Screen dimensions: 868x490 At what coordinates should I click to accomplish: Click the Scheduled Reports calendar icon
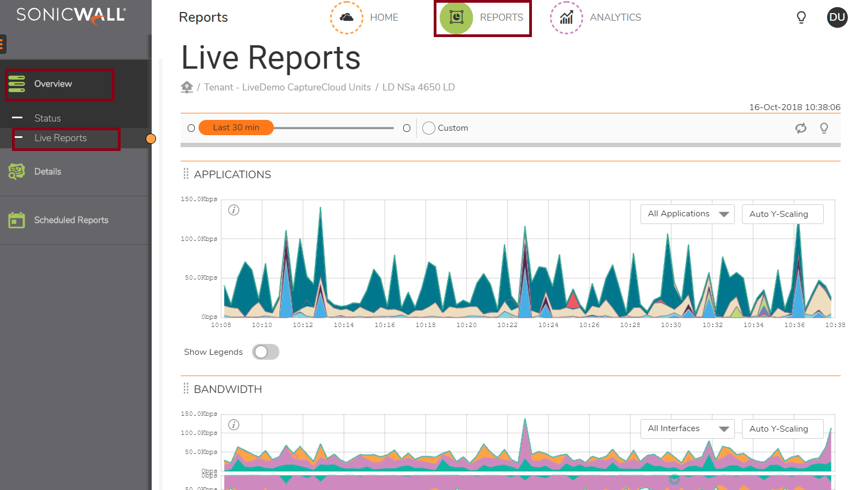click(17, 220)
